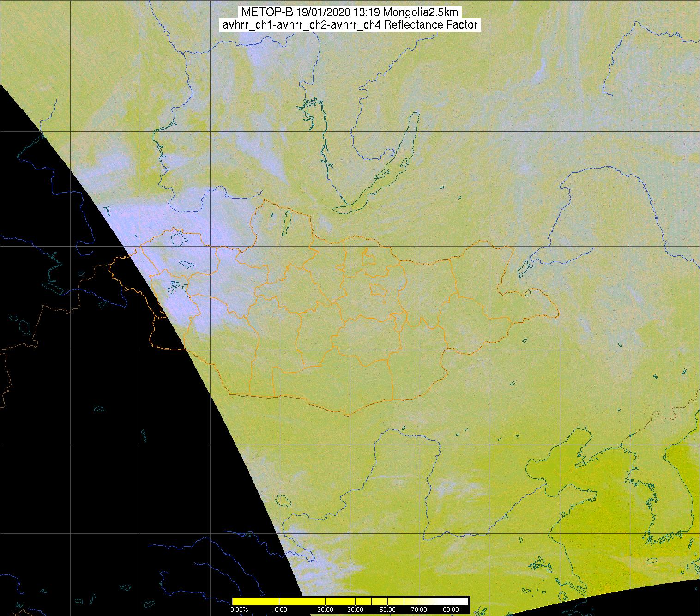This screenshot has width=700, height=616.
Task: Click the 0.00% label on the colorbar
Action: pyautogui.click(x=239, y=610)
